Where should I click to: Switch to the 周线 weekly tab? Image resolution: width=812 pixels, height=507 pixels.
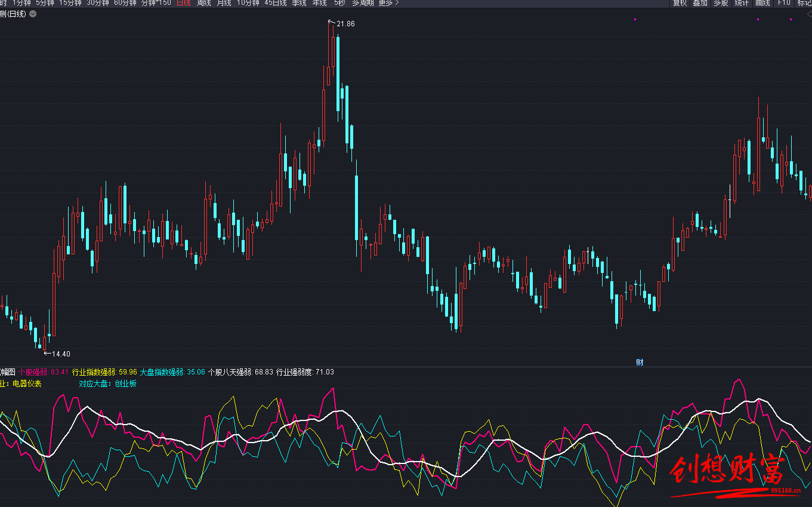point(203,3)
